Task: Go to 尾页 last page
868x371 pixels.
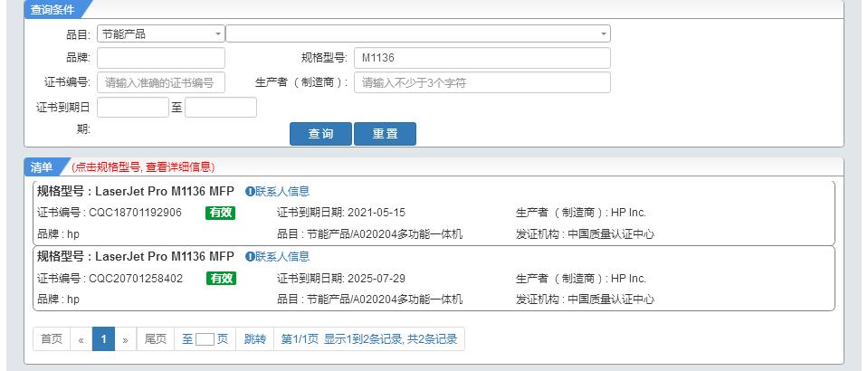Action: [x=156, y=339]
